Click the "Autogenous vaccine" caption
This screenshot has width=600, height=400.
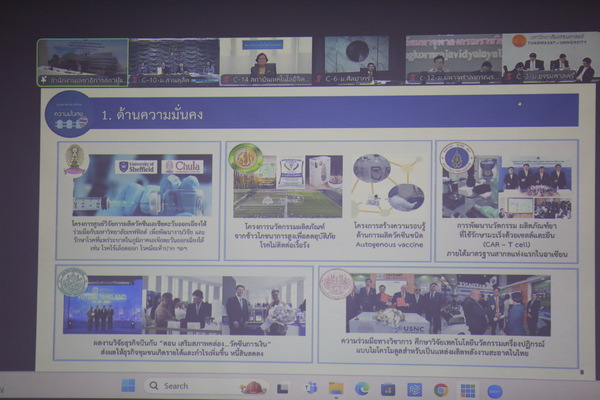point(389,245)
